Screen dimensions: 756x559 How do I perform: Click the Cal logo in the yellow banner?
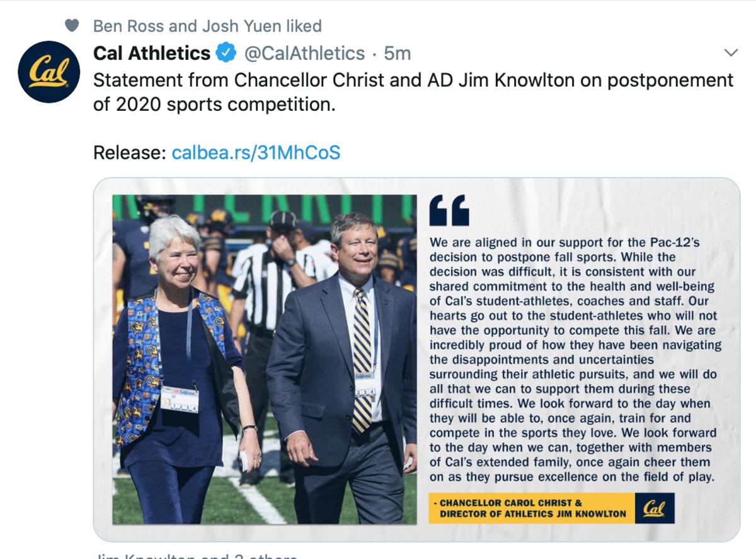(x=654, y=508)
